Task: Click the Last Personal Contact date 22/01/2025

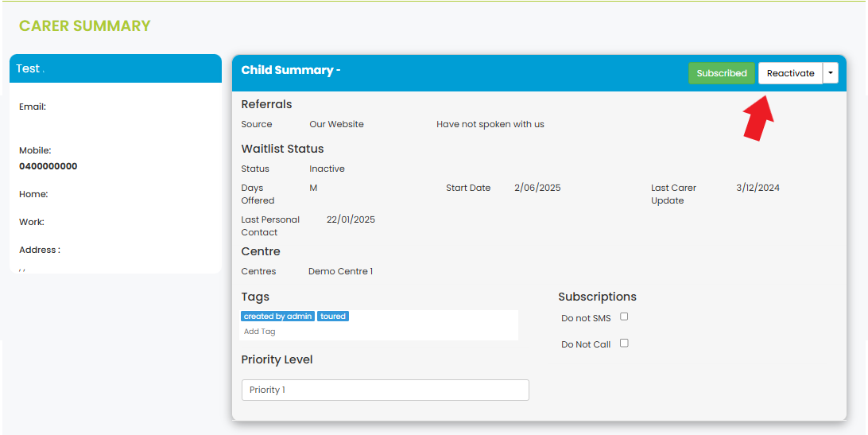Action: (351, 219)
